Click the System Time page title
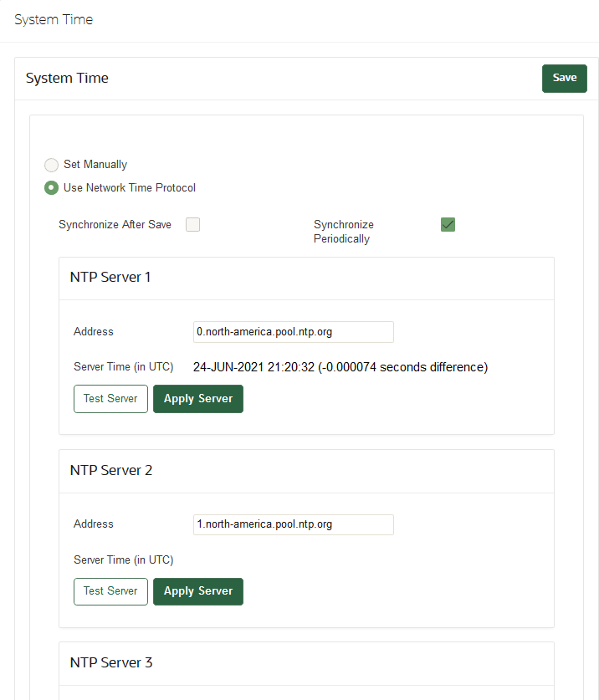 54,19
